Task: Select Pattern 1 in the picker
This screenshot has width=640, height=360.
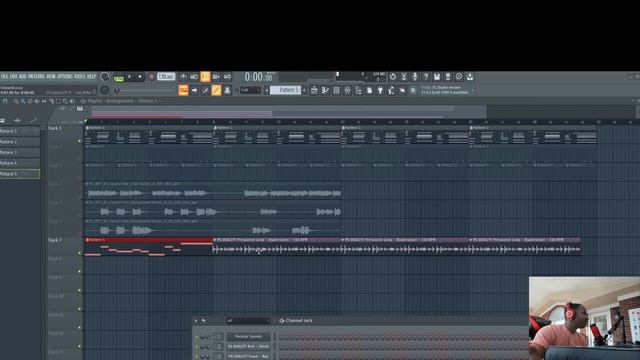Action: pyautogui.click(x=20, y=131)
